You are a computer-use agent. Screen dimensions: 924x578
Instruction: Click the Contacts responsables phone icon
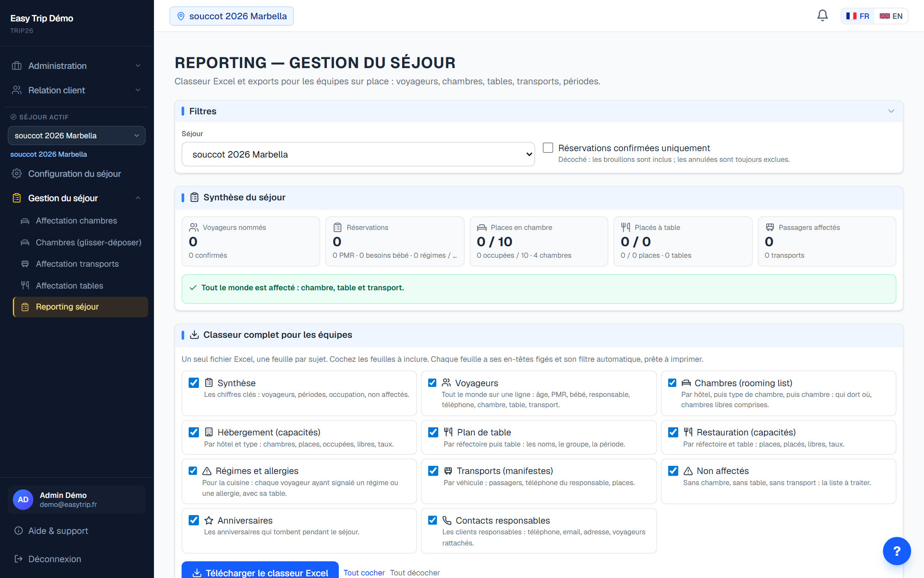(x=447, y=520)
